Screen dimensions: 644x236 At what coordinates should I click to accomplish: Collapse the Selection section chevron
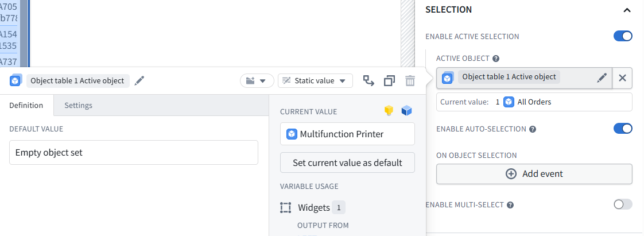pyautogui.click(x=627, y=10)
